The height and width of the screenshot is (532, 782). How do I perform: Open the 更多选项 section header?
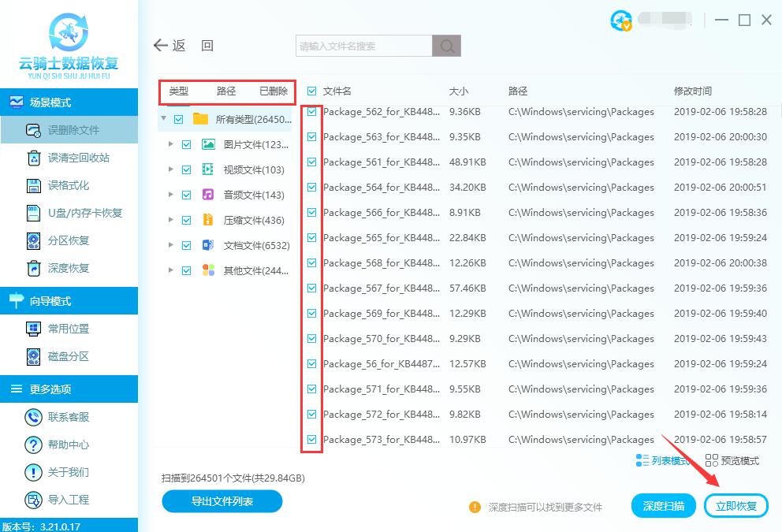69,389
